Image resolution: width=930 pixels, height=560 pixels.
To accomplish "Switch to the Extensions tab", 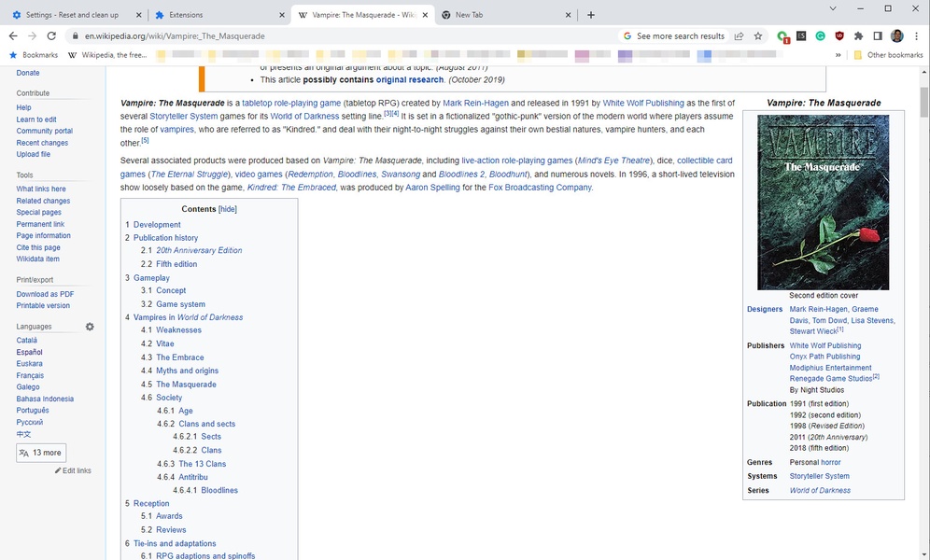I will click(217, 15).
